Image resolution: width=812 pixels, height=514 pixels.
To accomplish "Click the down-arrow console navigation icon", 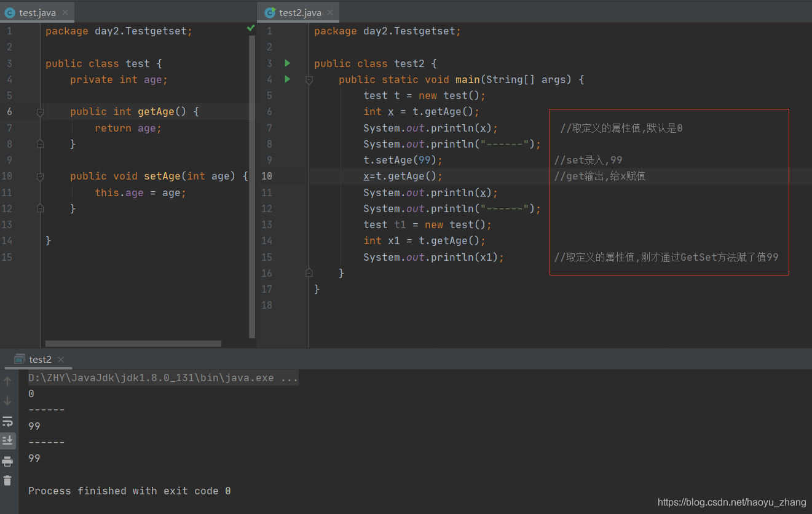I will point(7,401).
